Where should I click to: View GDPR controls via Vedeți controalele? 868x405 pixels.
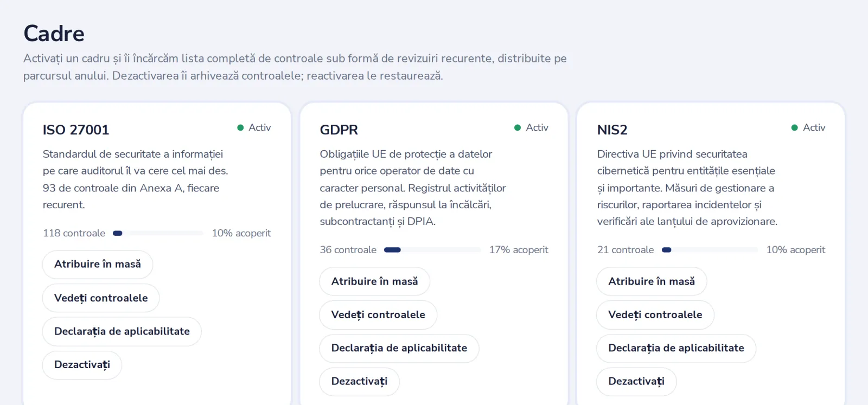(378, 315)
